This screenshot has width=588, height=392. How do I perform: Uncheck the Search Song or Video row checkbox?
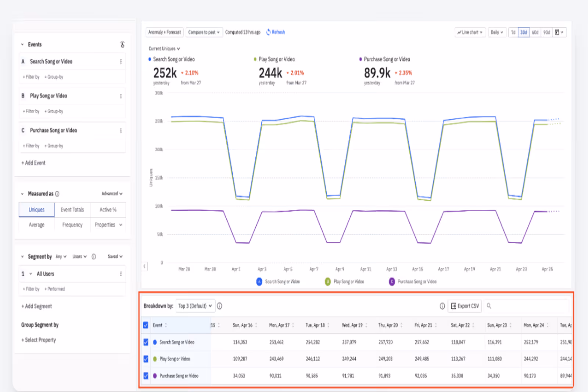pyautogui.click(x=146, y=342)
